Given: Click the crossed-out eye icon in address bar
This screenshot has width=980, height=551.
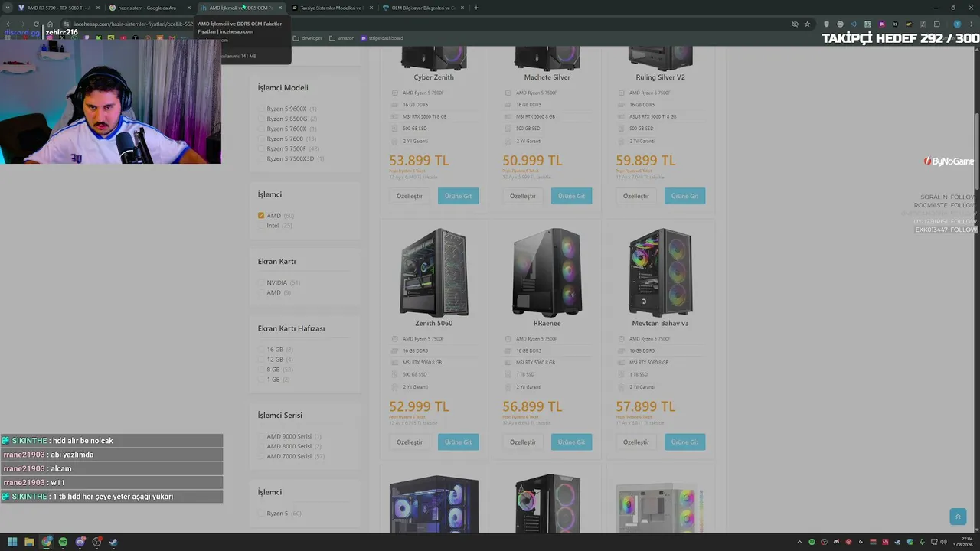Looking at the screenshot, I should tap(795, 24).
